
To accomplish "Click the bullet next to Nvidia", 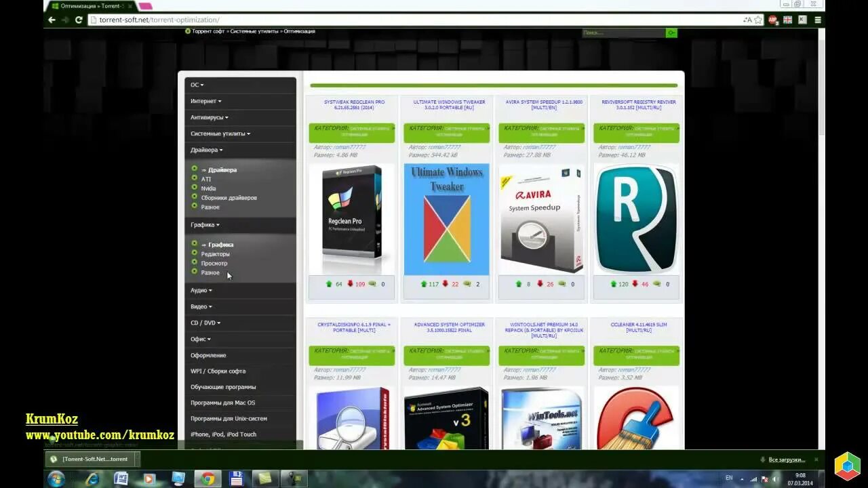I will tap(195, 187).
